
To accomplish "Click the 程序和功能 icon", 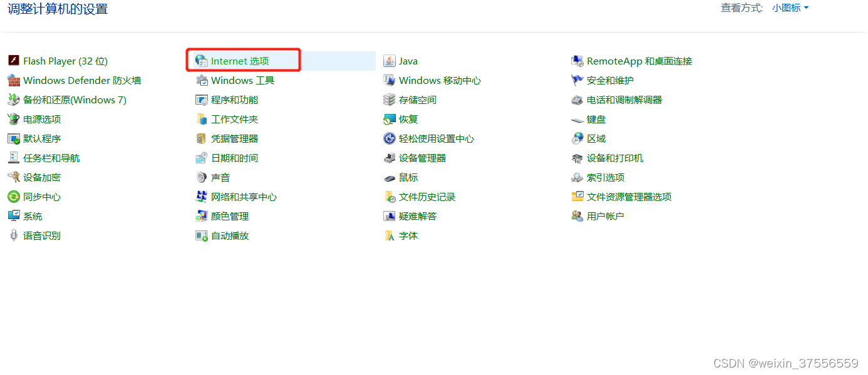I will (201, 100).
